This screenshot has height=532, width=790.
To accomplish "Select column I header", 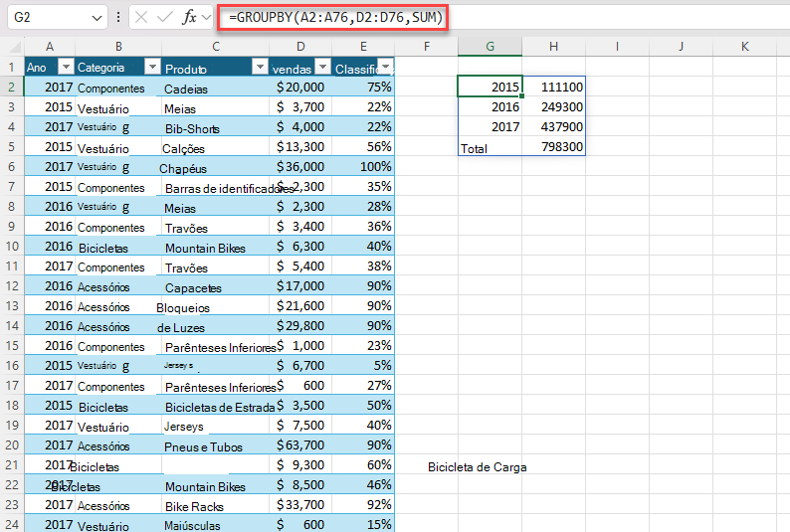I will (617, 47).
